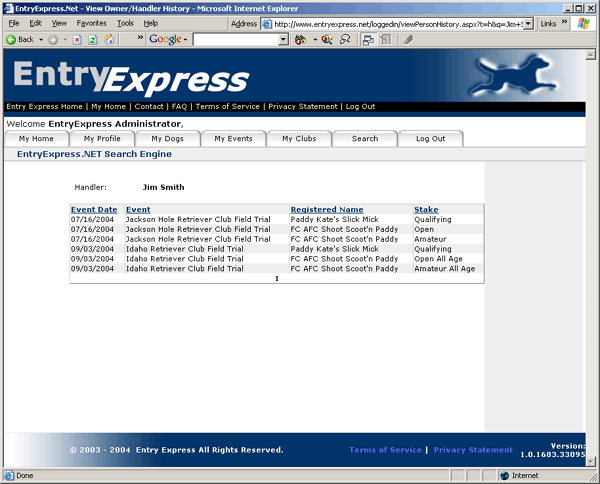Click the Stop loading icon
600x484 pixels.
click(x=77, y=40)
